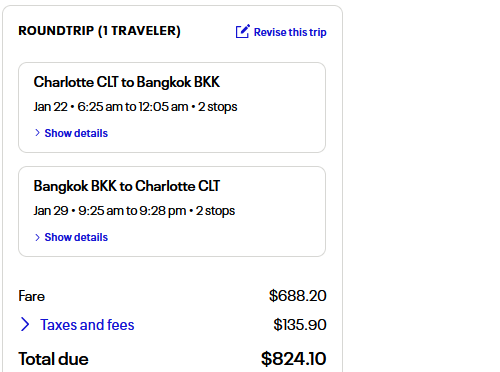This screenshot has width=500, height=372.
Task: Open the Taxes and fees breakdown link
Action: [x=87, y=325]
